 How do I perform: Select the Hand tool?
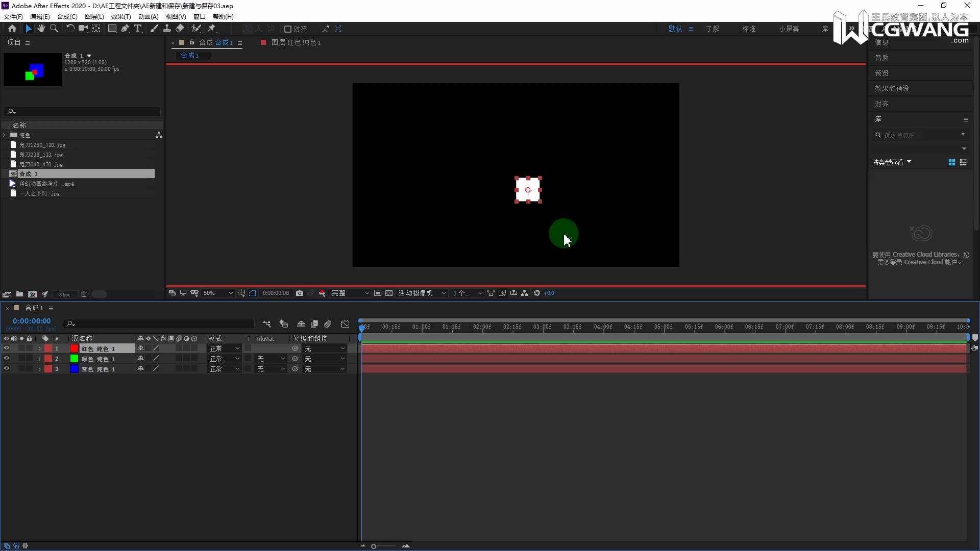(41, 29)
